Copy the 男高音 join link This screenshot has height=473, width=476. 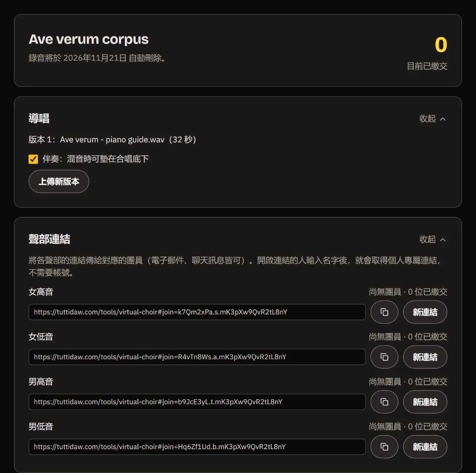(384, 402)
